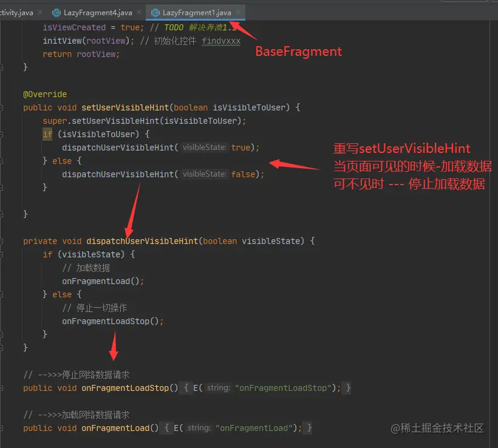Click else keyword in dispatchUserVisibleHint method
Screen dimensions: 498x448
click(62, 294)
